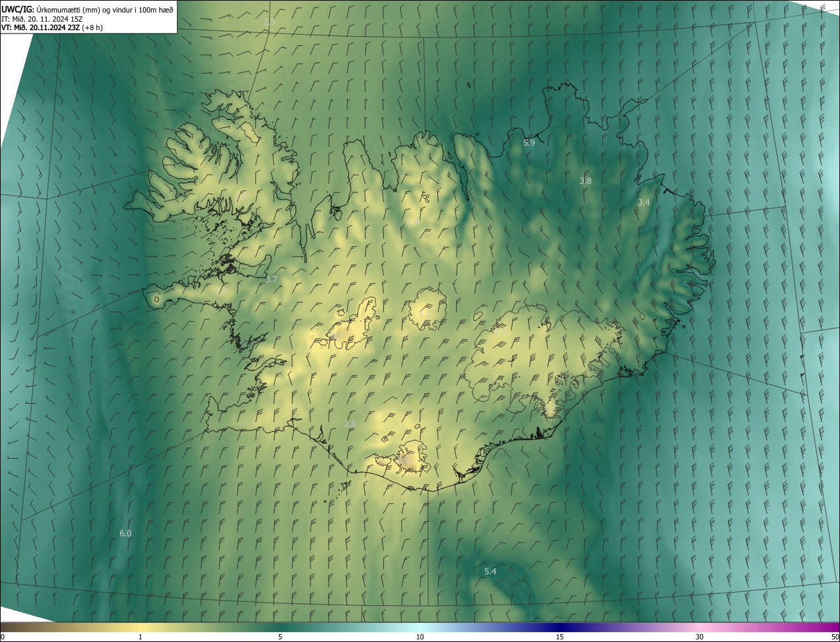Click the 5 label on the color scale

point(280,637)
